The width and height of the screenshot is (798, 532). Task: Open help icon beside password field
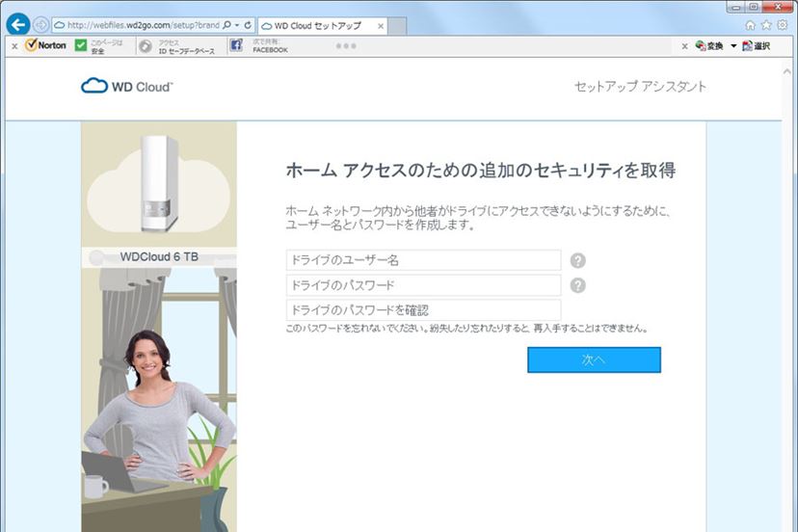coord(577,285)
